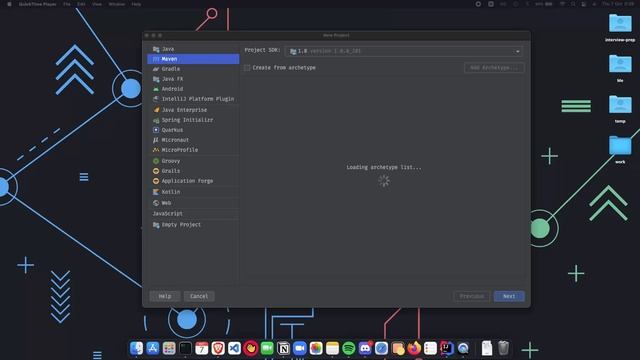Select Kotlin project type
The height and width of the screenshot is (360, 640).
click(x=193, y=192)
